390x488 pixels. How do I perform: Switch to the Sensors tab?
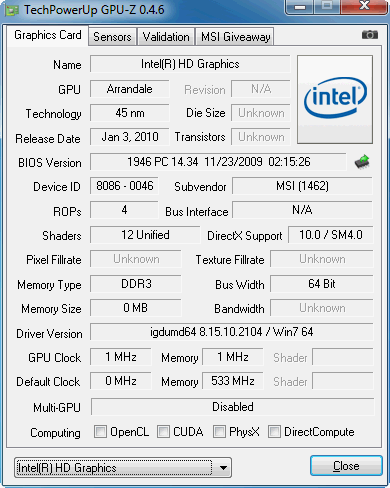click(112, 37)
